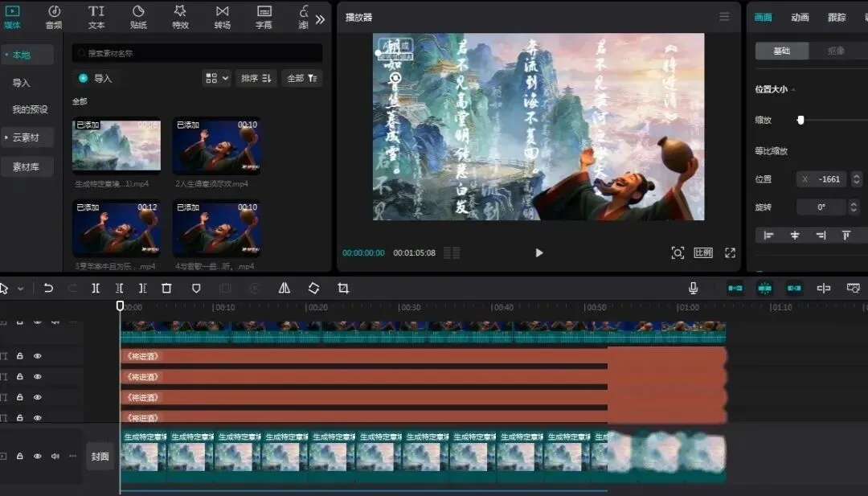Lock the main 封面 video track
The image size is (868, 496).
[20, 456]
